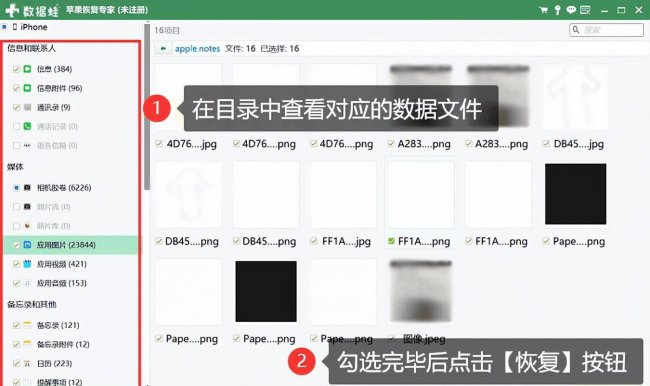
Task: Open the shopping cart purchase icon
Action: (x=543, y=10)
